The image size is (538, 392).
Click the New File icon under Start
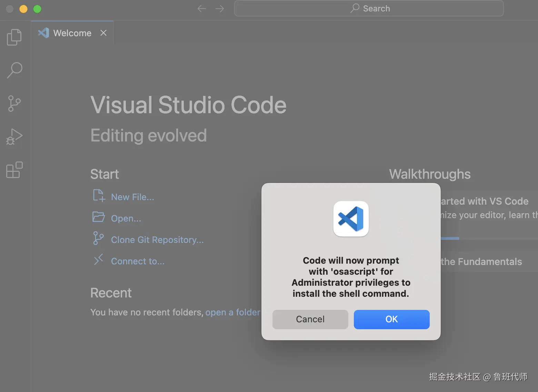tap(99, 196)
